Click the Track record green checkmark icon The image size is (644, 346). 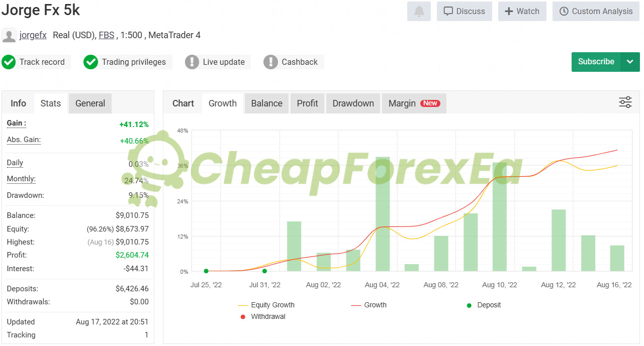9,62
